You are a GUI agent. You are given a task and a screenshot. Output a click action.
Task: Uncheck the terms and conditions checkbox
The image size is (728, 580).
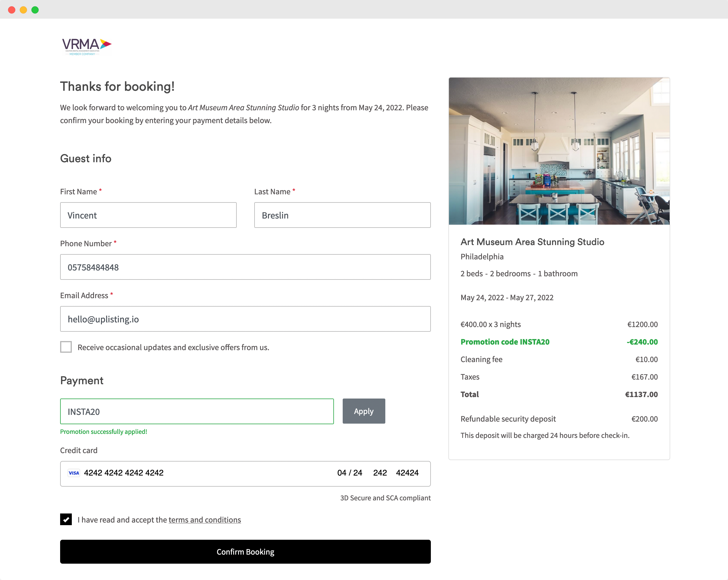(x=66, y=519)
